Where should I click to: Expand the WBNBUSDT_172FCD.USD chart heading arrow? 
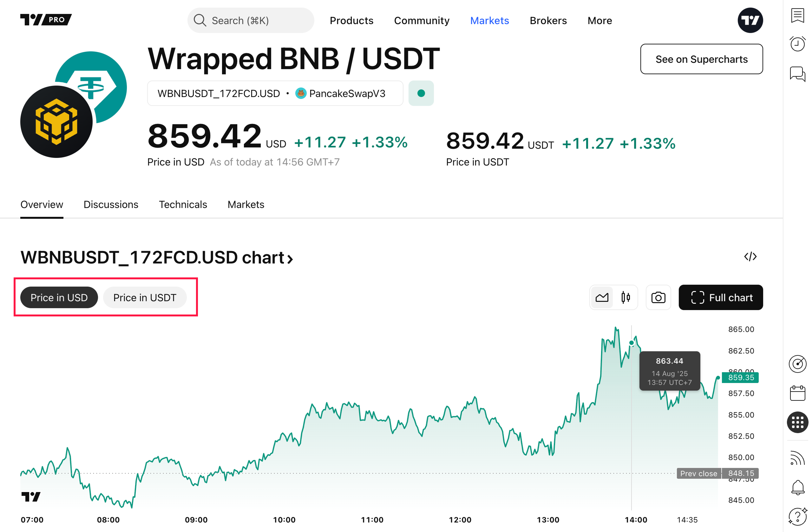click(x=290, y=259)
